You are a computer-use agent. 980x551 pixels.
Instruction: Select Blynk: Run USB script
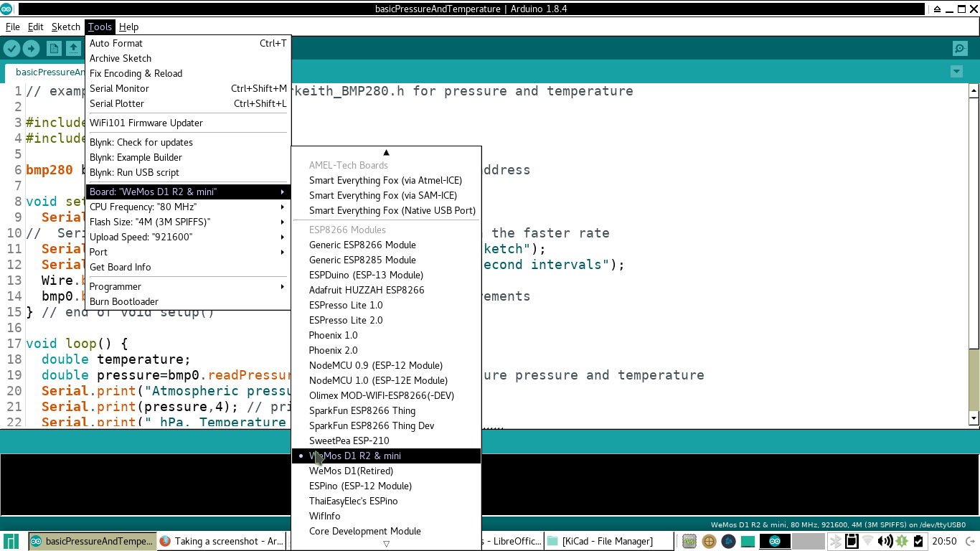tap(188, 172)
